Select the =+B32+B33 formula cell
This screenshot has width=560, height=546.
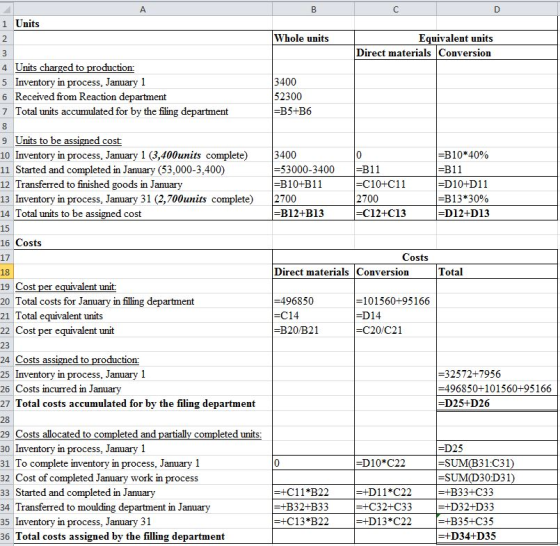pos(314,507)
